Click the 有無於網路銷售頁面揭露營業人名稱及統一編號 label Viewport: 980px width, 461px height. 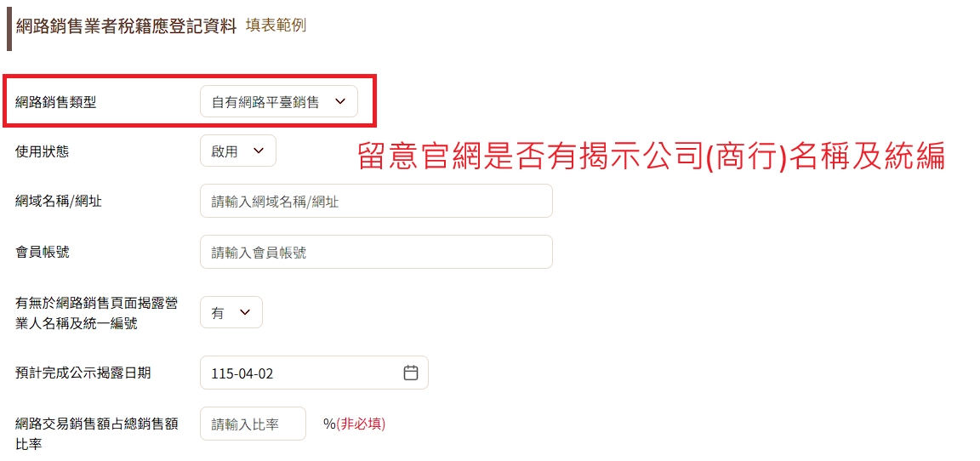click(x=96, y=312)
